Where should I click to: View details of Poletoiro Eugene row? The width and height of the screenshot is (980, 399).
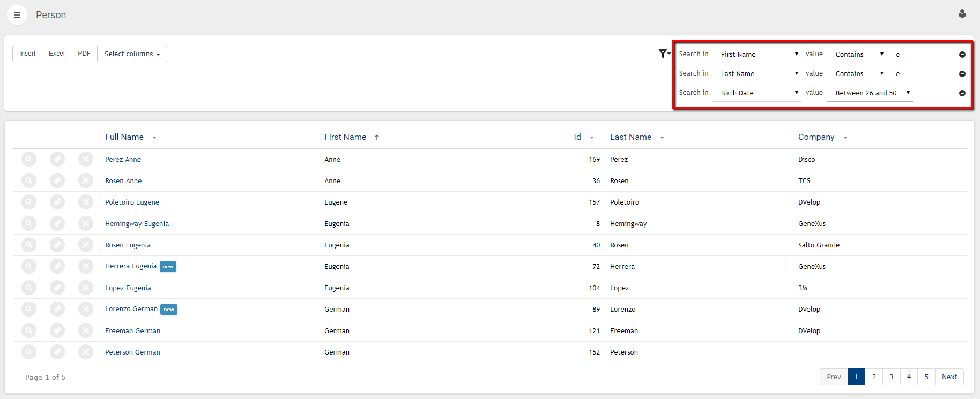pos(29,202)
